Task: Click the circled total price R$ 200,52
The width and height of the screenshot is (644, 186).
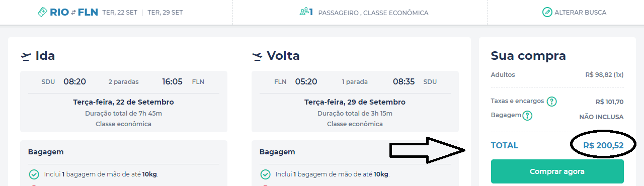Action: 603,145
